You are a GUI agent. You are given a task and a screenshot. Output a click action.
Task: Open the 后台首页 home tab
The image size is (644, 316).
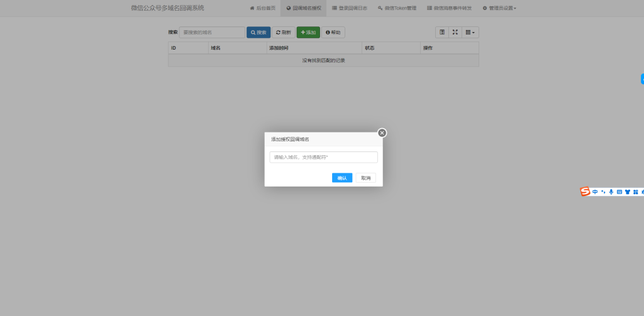tap(263, 8)
